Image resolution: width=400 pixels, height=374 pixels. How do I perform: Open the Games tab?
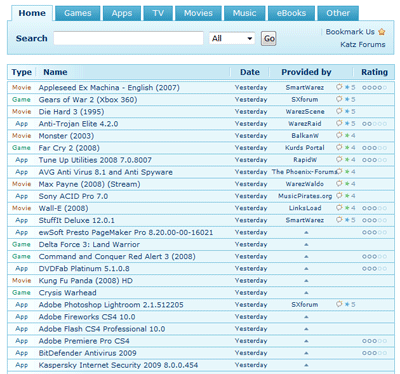[x=78, y=13]
